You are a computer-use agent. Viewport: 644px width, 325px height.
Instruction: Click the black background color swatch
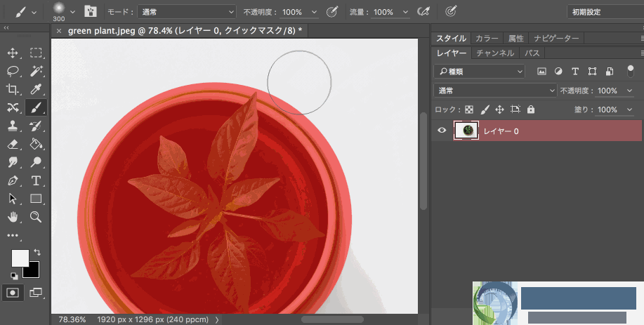pyautogui.click(x=34, y=272)
